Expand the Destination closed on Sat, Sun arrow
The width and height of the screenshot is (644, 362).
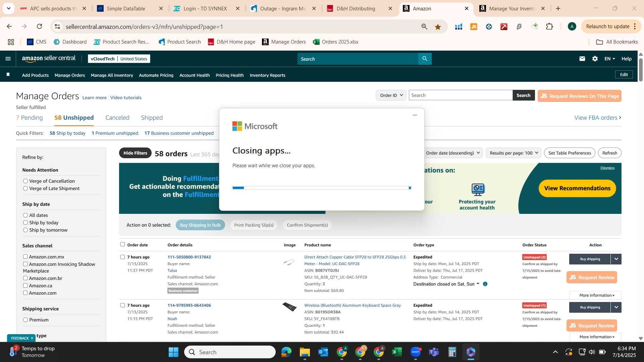click(478, 284)
